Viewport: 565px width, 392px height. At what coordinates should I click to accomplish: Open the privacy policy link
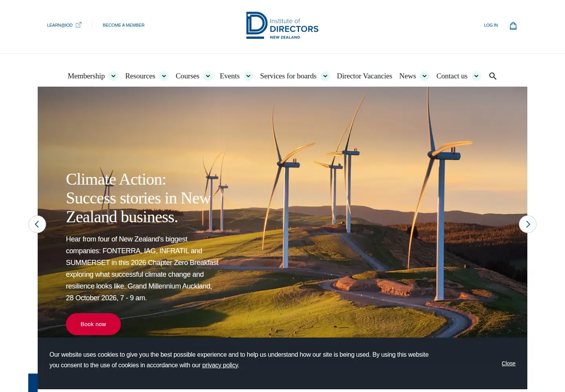(220, 365)
